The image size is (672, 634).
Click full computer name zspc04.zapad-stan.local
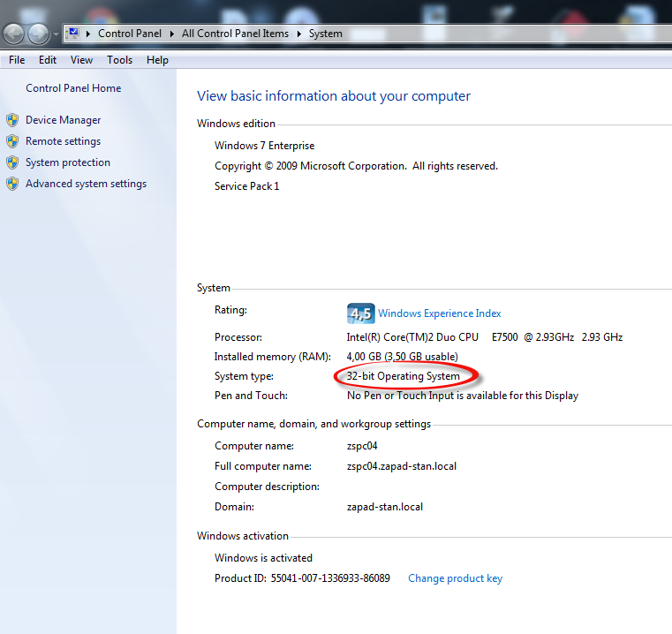[402, 466]
